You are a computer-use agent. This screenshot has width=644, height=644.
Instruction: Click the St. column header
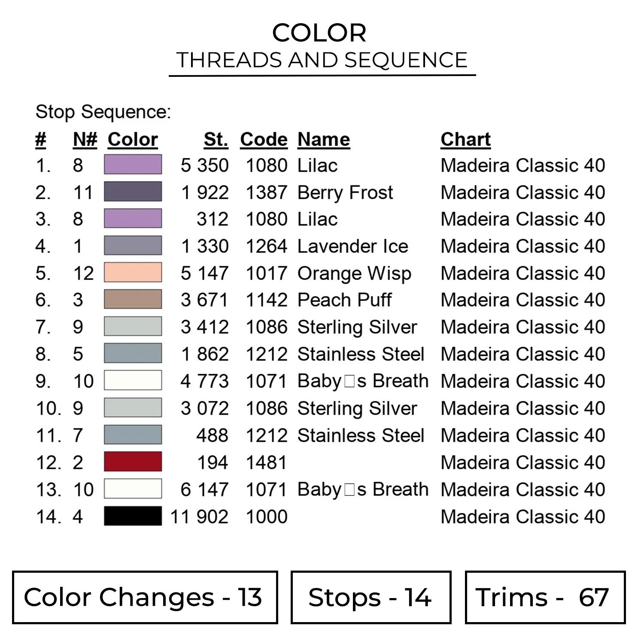point(216,140)
